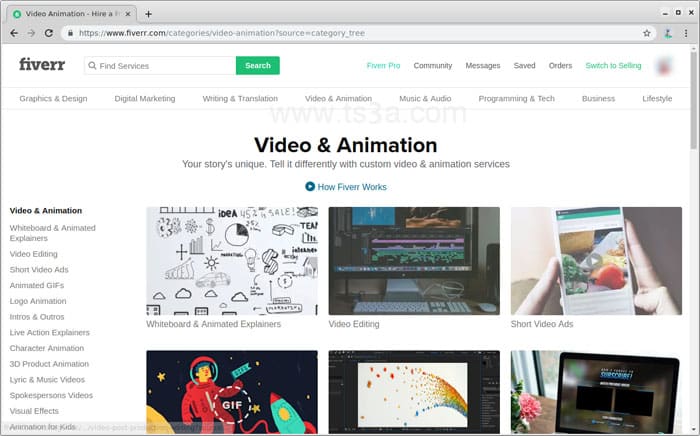The image size is (700, 436).
Task: Select Intros & Outros in sidebar
Action: (x=37, y=317)
